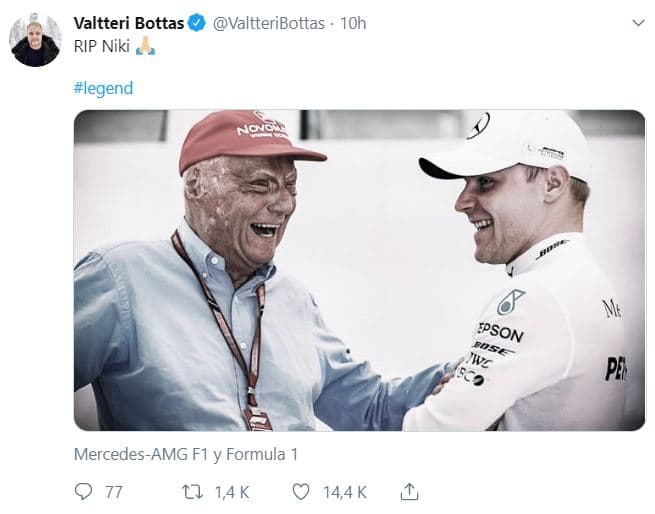Click the red cap in the photo
The height and width of the screenshot is (514, 655).
tap(248, 138)
